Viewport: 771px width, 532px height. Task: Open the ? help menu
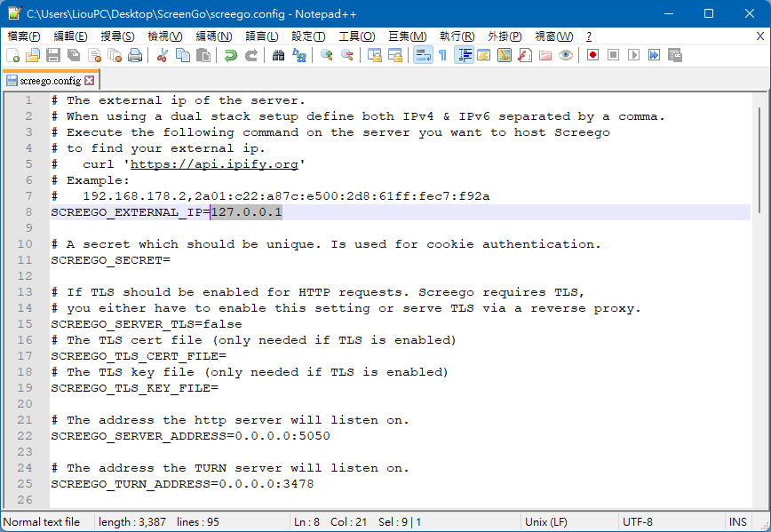pos(589,36)
